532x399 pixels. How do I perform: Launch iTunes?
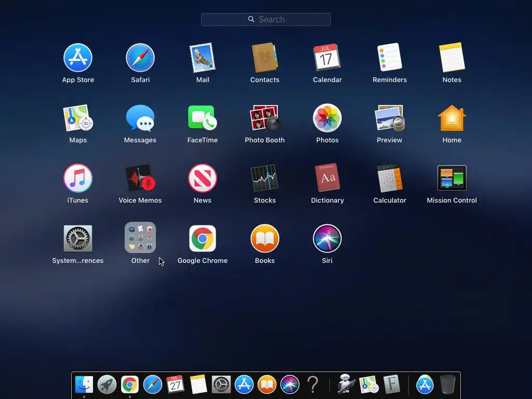pos(78,178)
